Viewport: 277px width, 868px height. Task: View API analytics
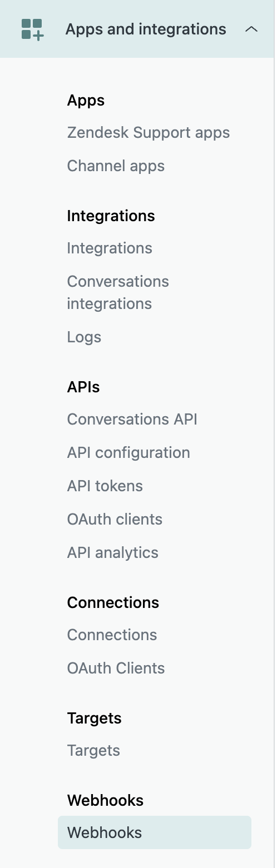click(x=113, y=552)
